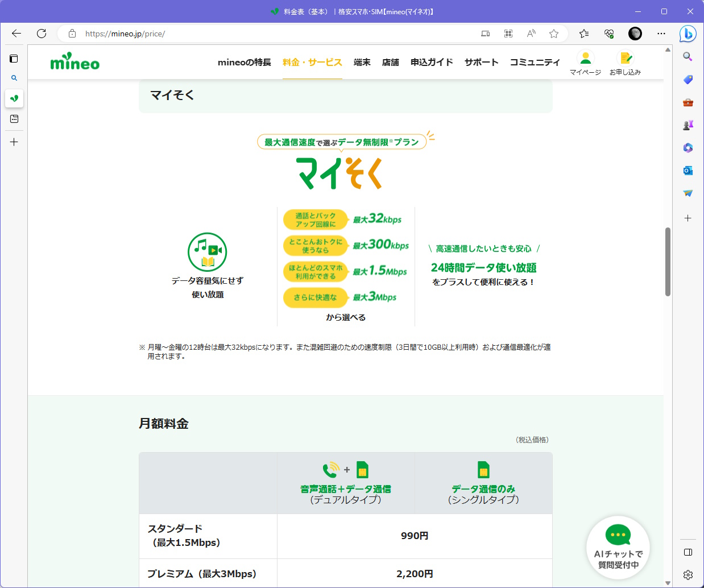Viewport: 704px width, 588px height.
Task: Open マイページ account icon
Action: (x=585, y=63)
